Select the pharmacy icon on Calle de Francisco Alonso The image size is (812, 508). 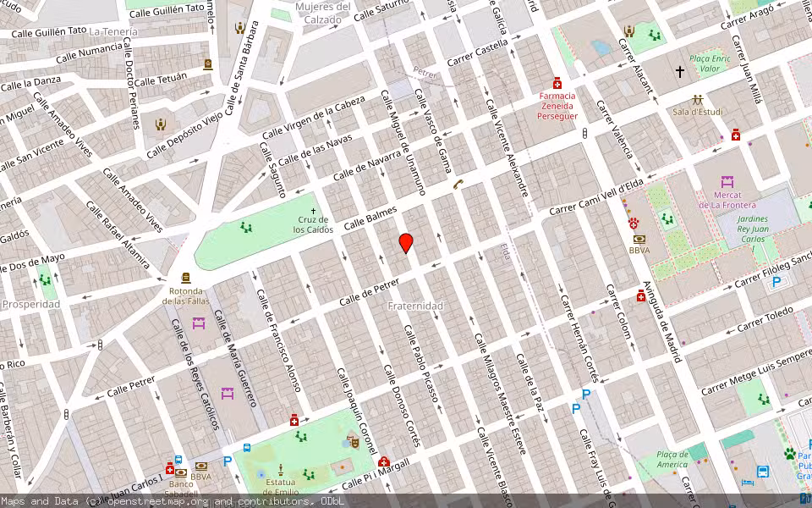294,419
